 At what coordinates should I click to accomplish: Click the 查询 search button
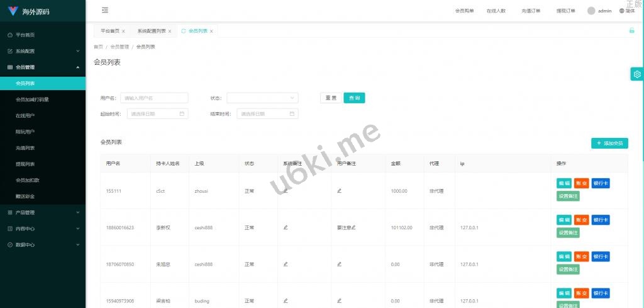tap(354, 98)
